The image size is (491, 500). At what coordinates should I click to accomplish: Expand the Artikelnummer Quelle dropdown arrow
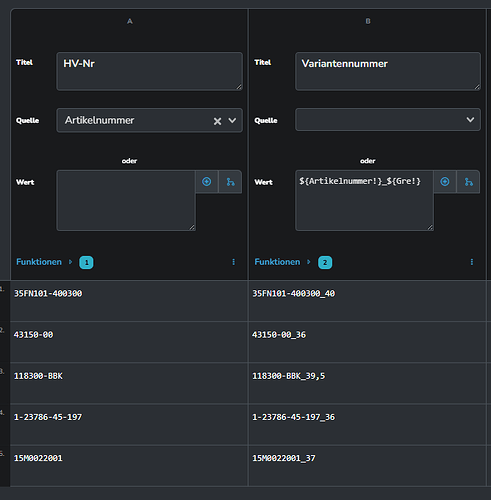(x=232, y=120)
